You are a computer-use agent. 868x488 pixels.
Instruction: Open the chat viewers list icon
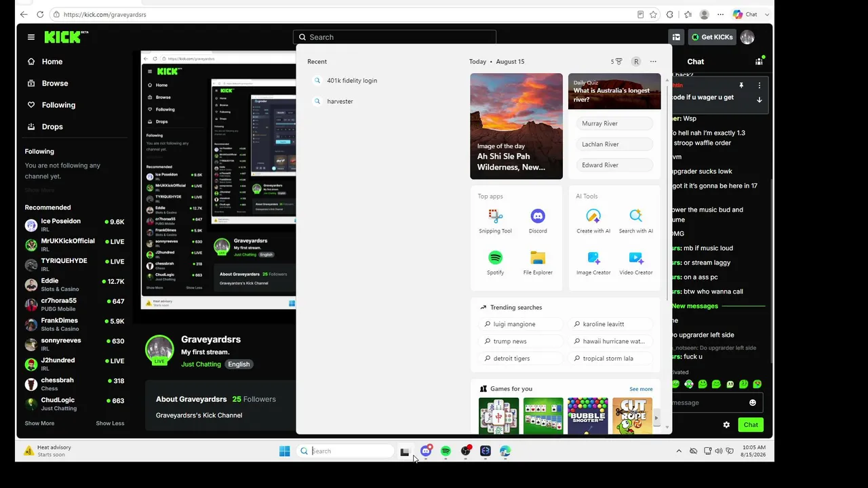tap(759, 62)
